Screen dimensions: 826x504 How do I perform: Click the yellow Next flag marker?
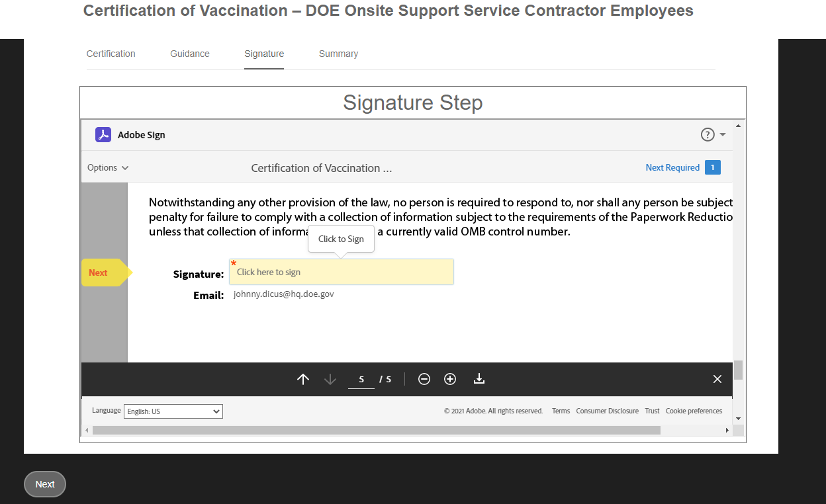tap(103, 273)
